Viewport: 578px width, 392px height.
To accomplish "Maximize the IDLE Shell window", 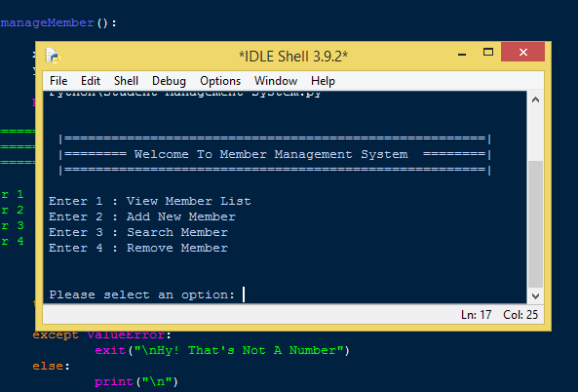I will 488,53.
